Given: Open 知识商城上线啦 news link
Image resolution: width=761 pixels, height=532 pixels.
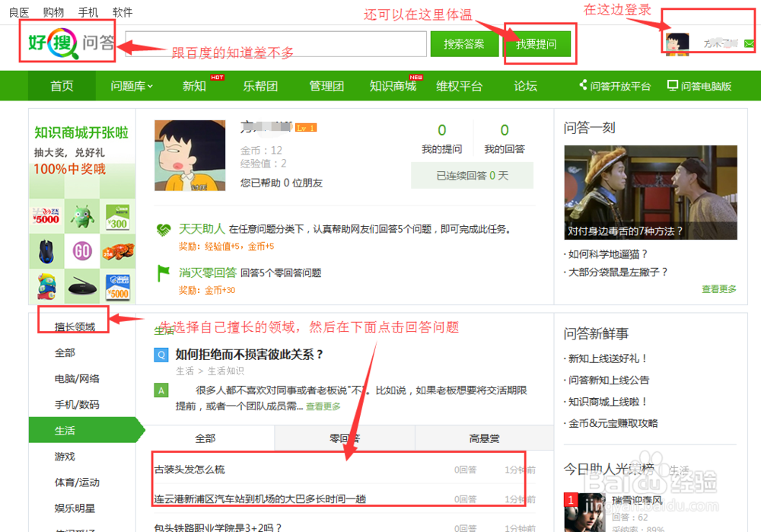Looking at the screenshot, I should pyautogui.click(x=608, y=401).
